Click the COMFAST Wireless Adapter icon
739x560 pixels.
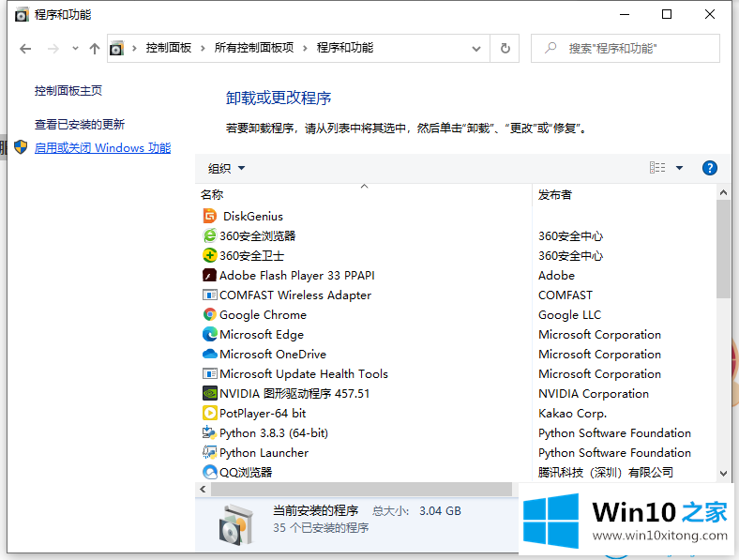click(x=209, y=295)
